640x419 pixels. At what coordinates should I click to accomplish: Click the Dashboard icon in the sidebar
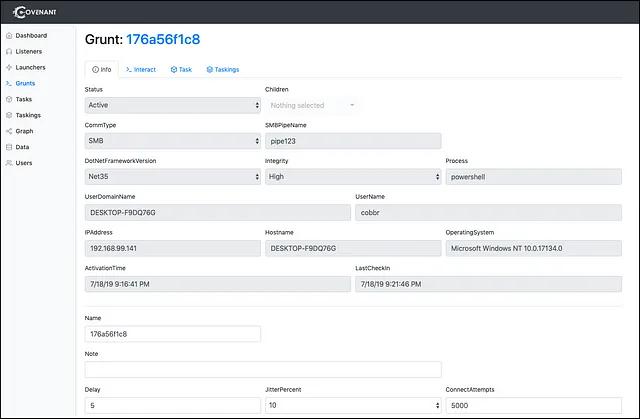point(9,36)
